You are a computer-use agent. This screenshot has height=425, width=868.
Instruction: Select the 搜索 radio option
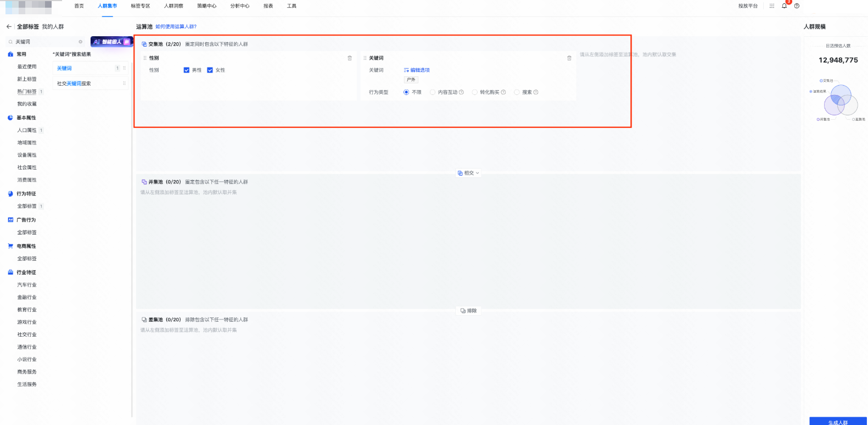point(517,92)
